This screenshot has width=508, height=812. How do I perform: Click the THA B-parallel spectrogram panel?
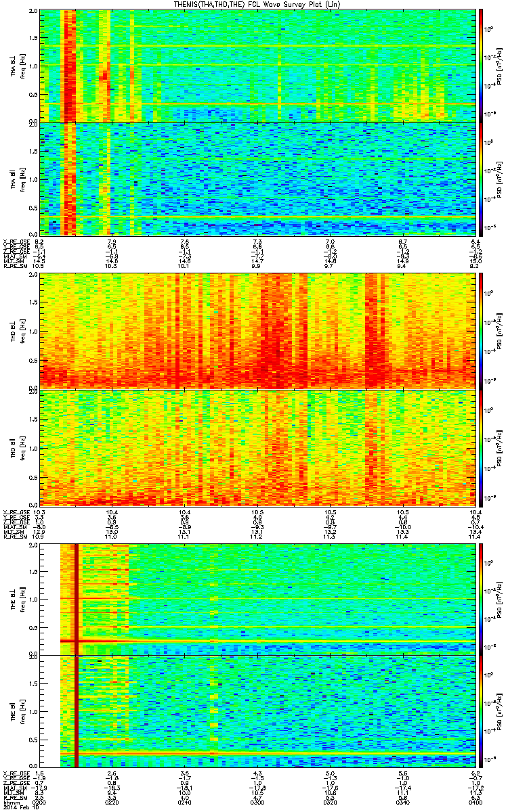coord(257,179)
